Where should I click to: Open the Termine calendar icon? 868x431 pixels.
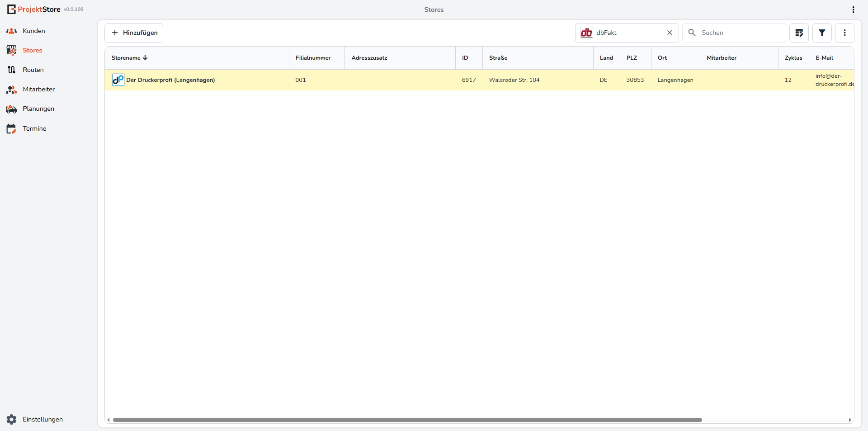11,128
